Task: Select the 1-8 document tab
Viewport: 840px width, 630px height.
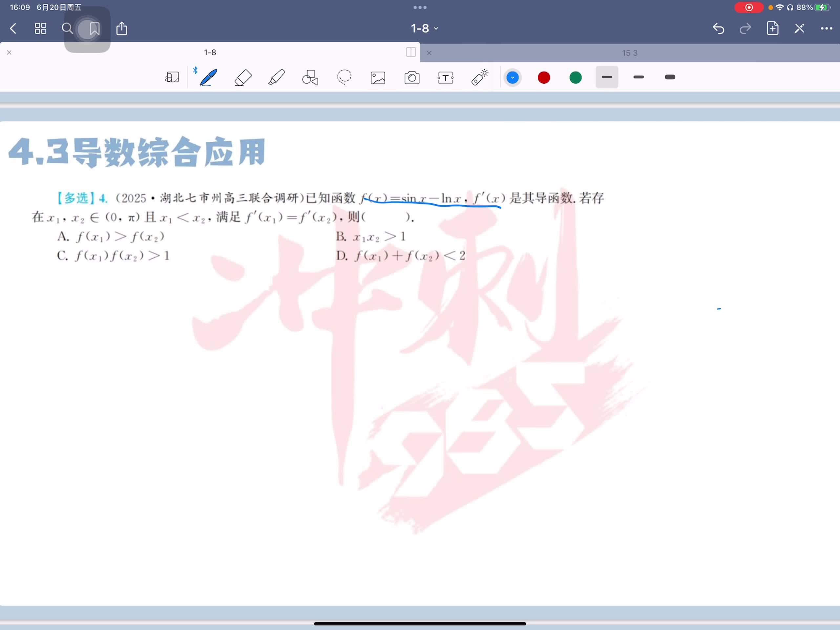Action: pyautogui.click(x=210, y=52)
